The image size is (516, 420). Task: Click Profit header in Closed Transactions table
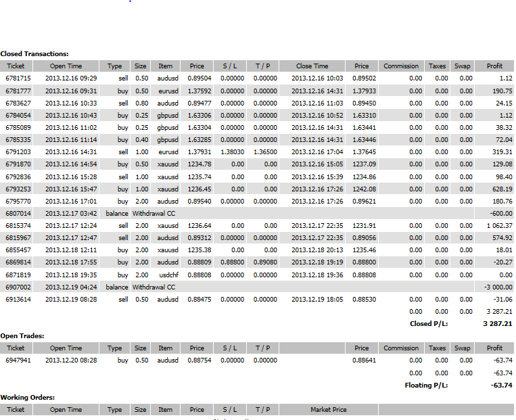pos(494,66)
